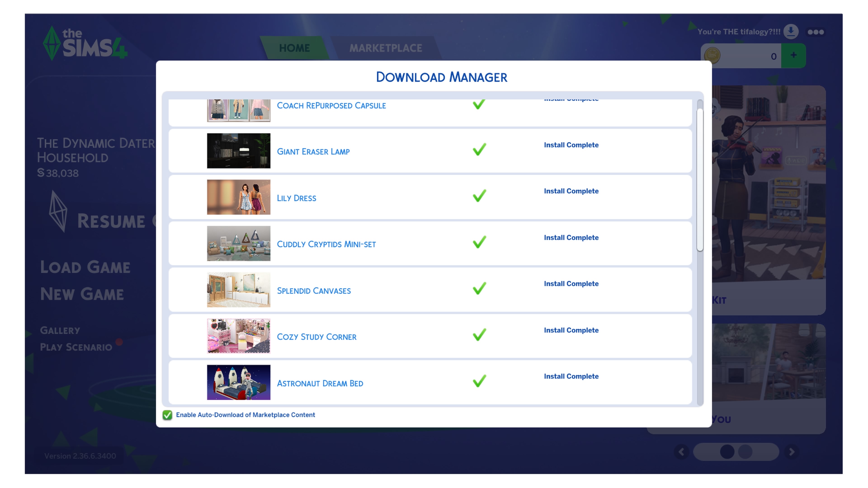Image resolution: width=868 pixels, height=488 pixels.
Task: Toggle Enable Auto-Download of Marketplace Content checkbox
Action: pyautogui.click(x=167, y=415)
